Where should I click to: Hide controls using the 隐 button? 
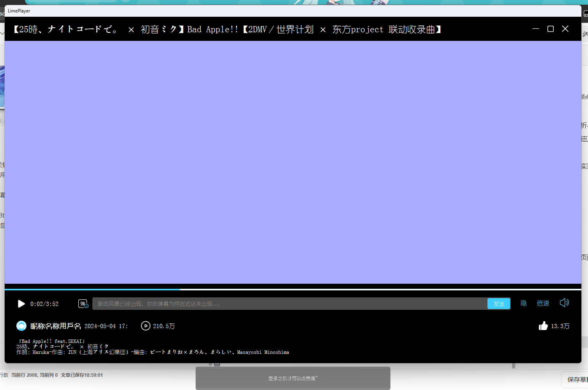pos(524,303)
